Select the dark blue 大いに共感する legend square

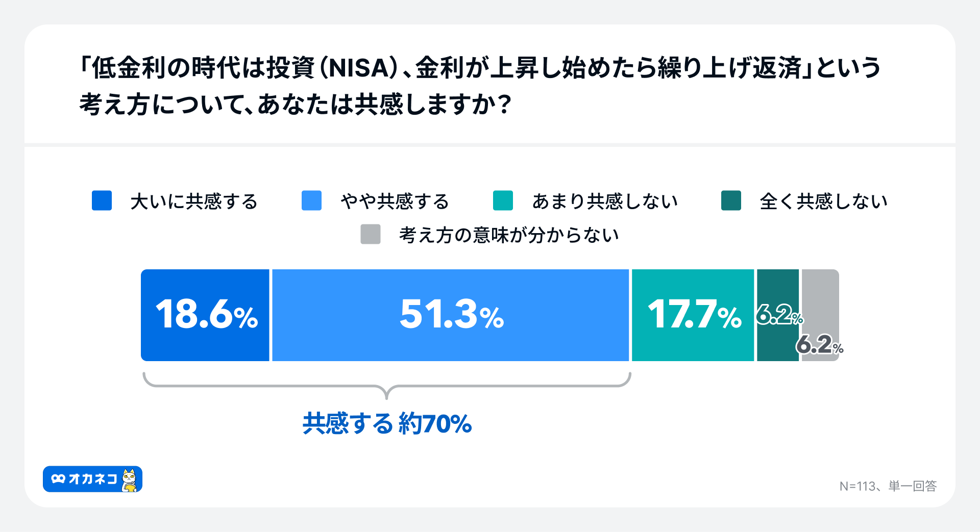pyautogui.click(x=102, y=200)
